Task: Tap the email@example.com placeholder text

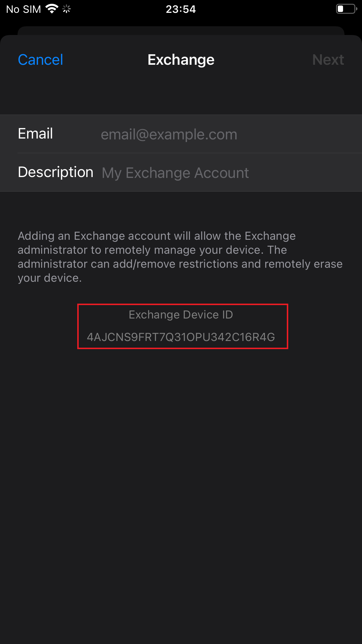Action: tap(169, 134)
